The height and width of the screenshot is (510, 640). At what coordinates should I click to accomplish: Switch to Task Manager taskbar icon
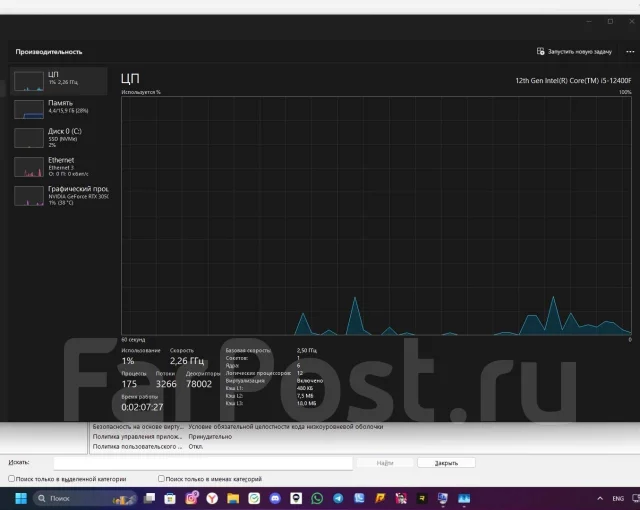pos(464,498)
